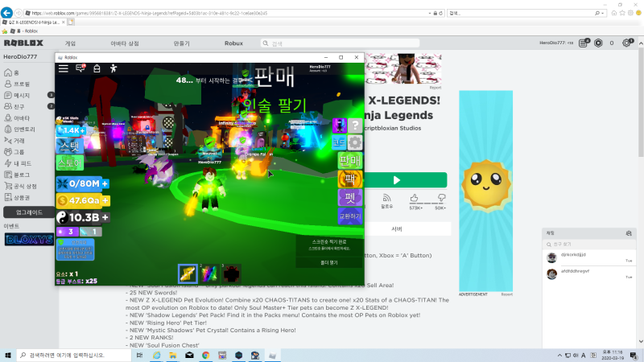Open the purple ninja rank icon
The width and height of the screenshot is (644, 362).
point(340,125)
